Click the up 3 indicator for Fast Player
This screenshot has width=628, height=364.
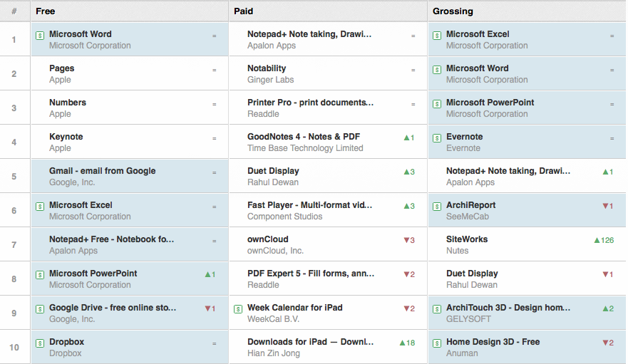pos(409,206)
